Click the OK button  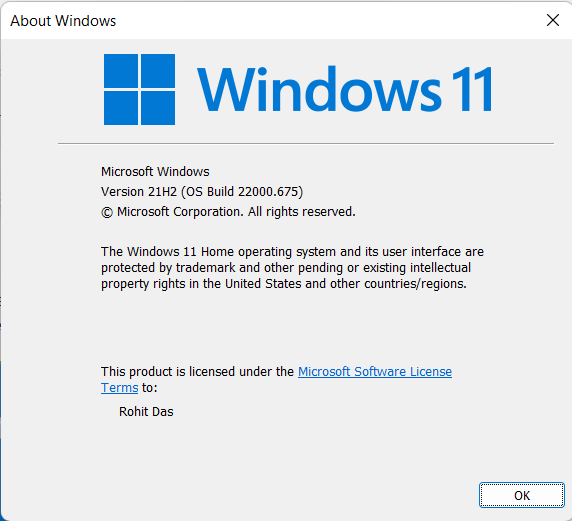(x=522, y=495)
